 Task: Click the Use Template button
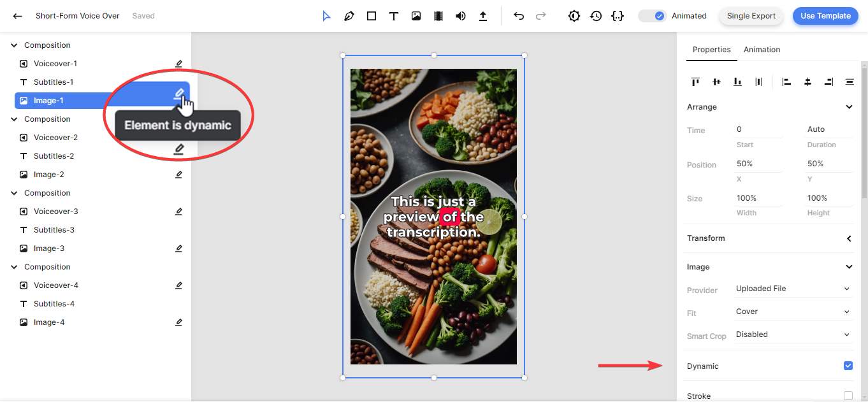click(825, 16)
